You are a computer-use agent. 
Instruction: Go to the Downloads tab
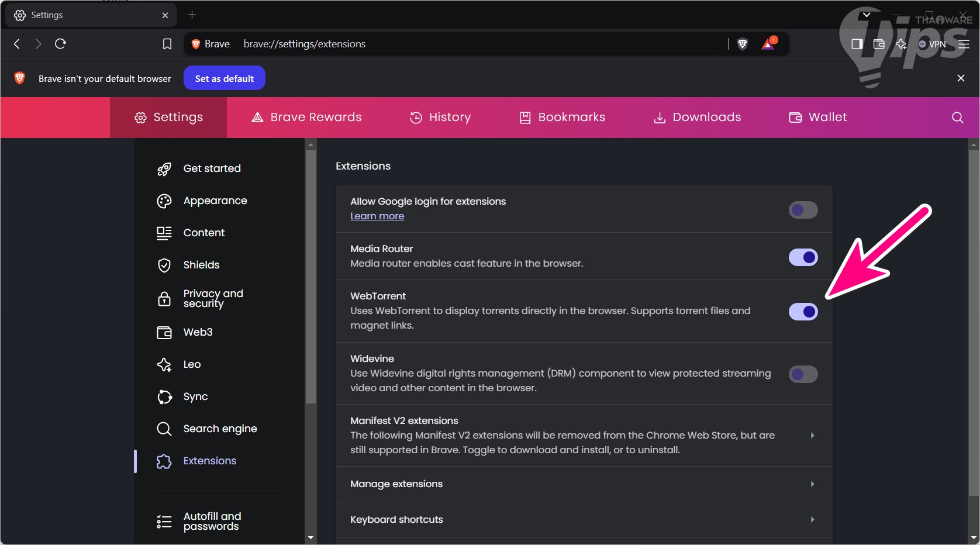(697, 118)
